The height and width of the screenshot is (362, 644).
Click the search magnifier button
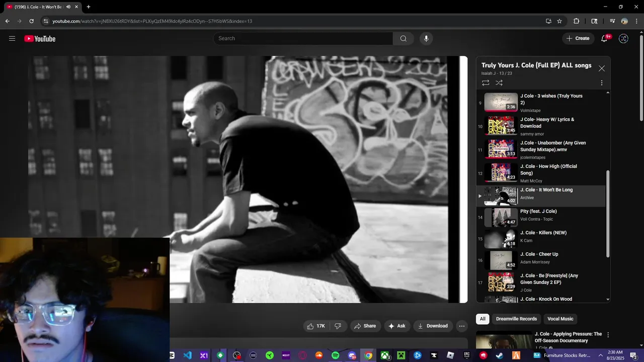(404, 39)
